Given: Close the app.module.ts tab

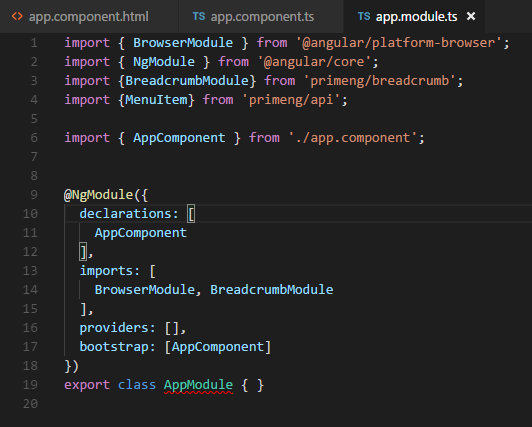Looking at the screenshot, I should click(471, 16).
